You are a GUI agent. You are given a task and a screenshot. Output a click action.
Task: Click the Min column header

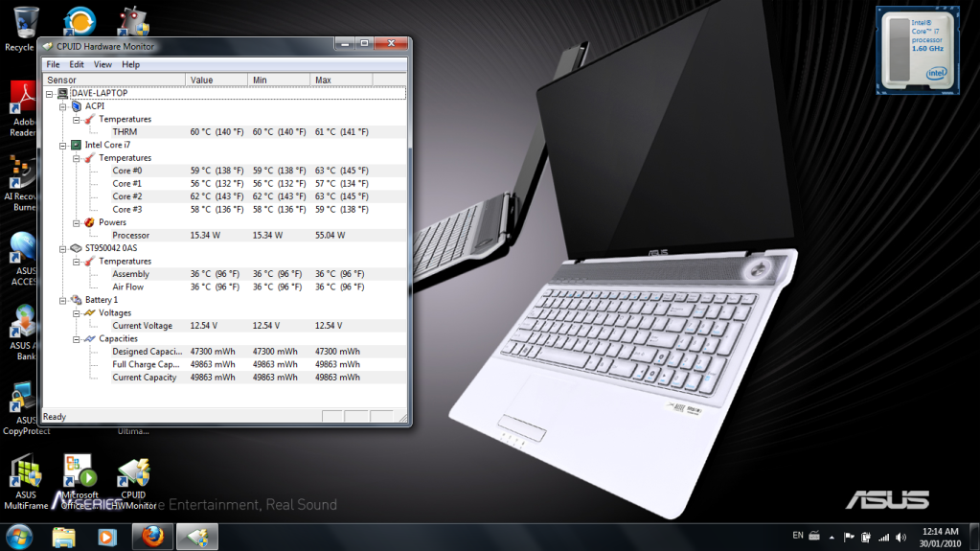279,80
